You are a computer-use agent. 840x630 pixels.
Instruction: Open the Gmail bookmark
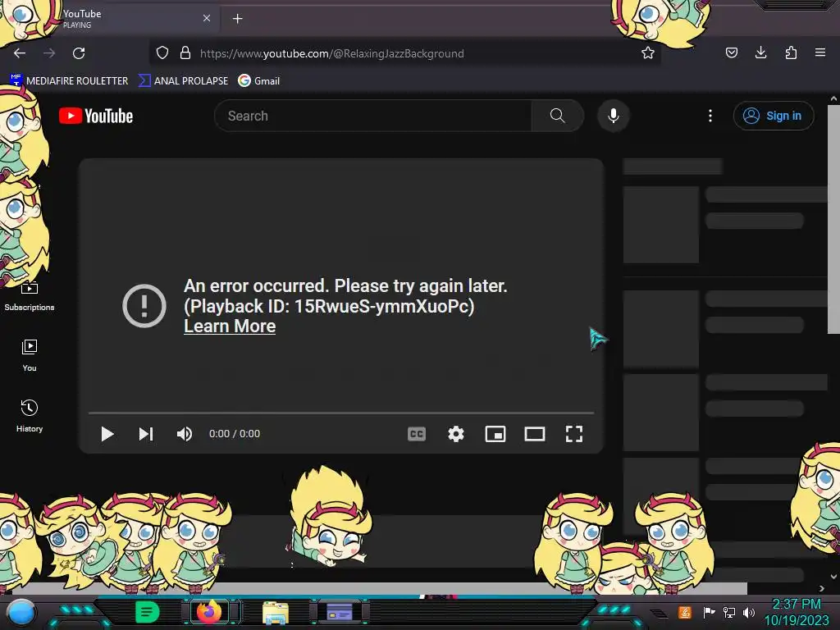click(x=259, y=81)
